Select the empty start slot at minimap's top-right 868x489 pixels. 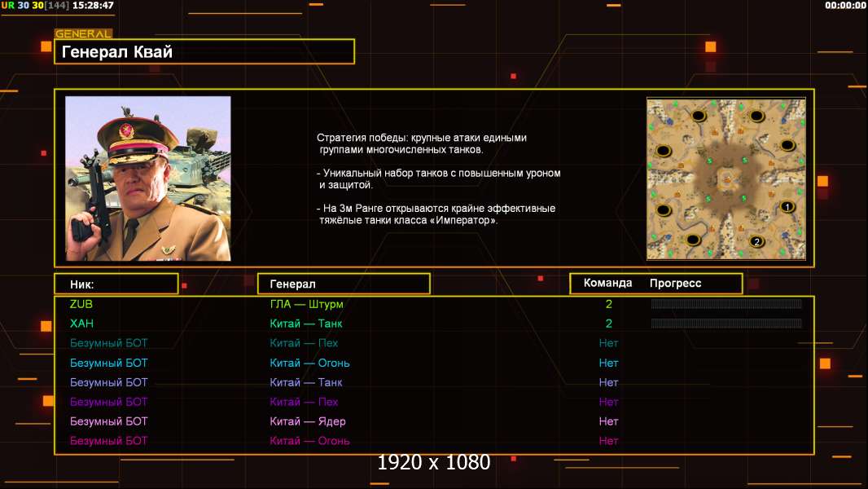(756, 117)
